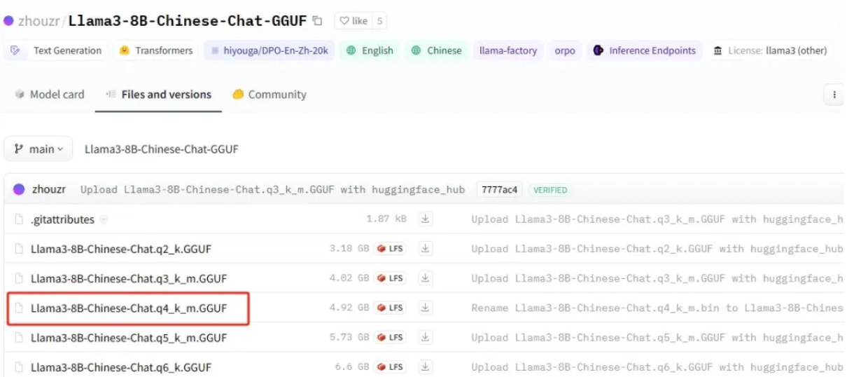
Task: Open the q2_k.GGUF commit message
Action: pyautogui.click(x=657, y=249)
